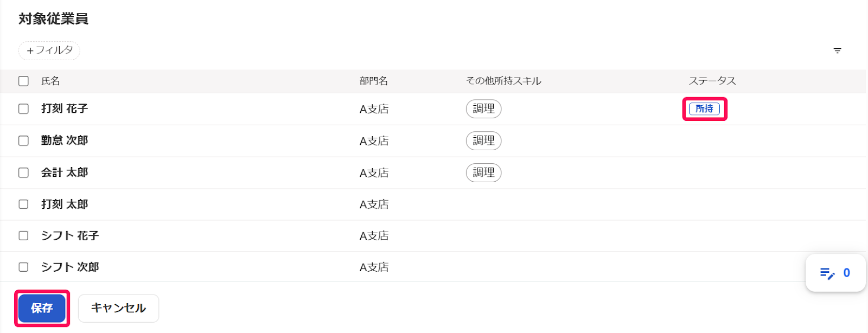Click the filter lines icon at top right
The height and width of the screenshot is (333, 868).
(837, 51)
